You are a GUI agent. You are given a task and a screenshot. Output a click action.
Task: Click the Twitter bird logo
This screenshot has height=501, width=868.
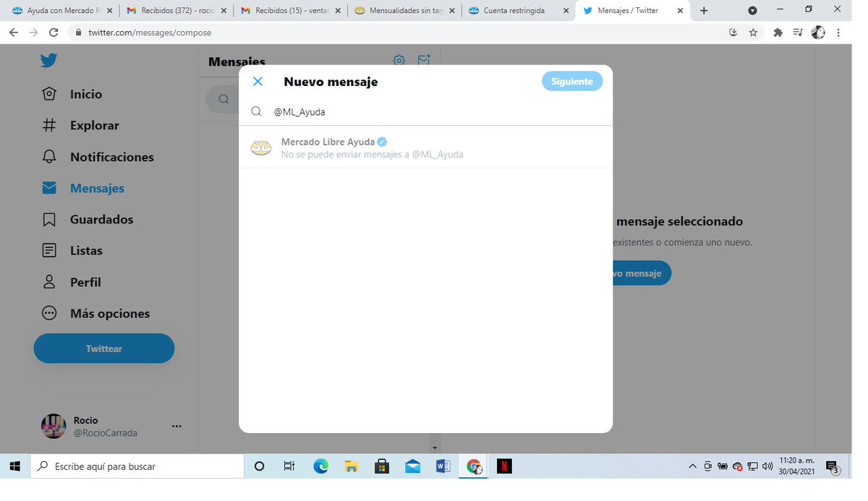coord(49,61)
